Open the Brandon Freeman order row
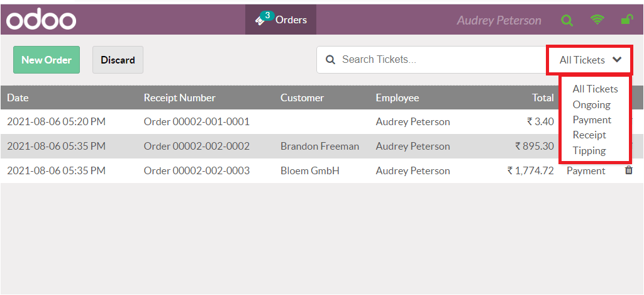The width and height of the screenshot is (644, 295). [x=319, y=146]
